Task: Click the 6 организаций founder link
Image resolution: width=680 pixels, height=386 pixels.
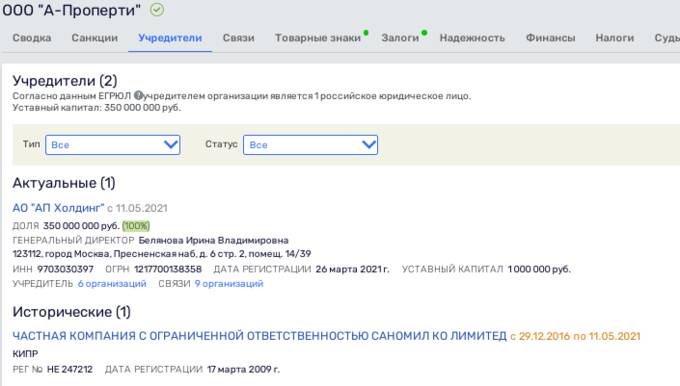Action: 112,284
